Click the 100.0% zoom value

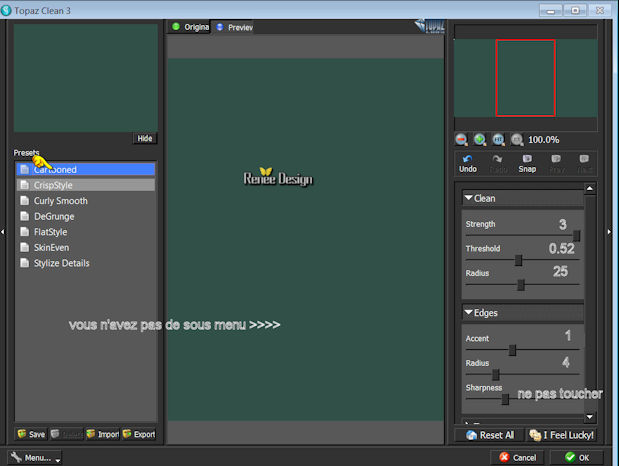tap(544, 139)
